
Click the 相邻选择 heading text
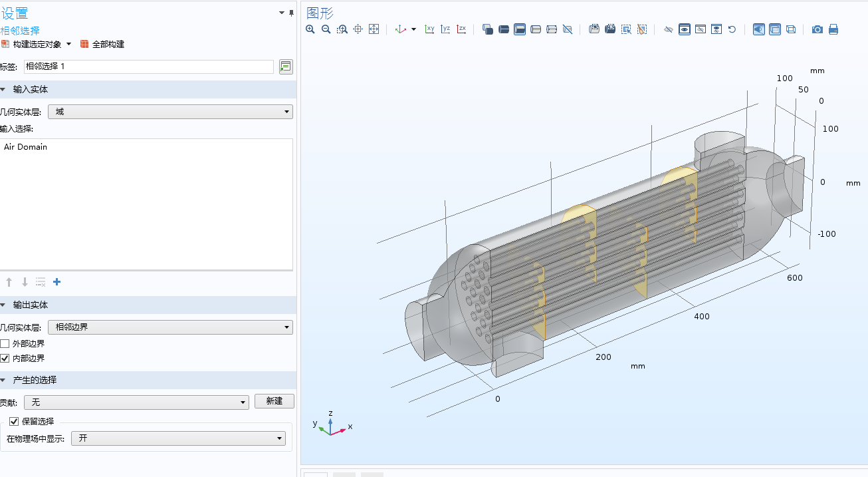pos(20,31)
